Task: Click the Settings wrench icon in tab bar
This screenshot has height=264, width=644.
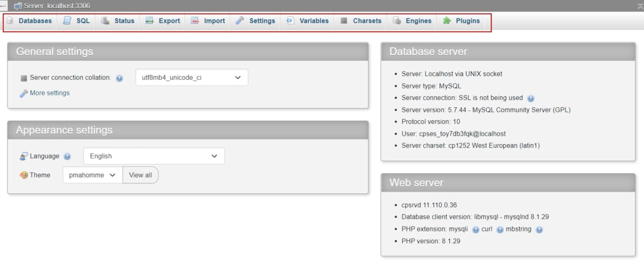Action: coord(240,20)
